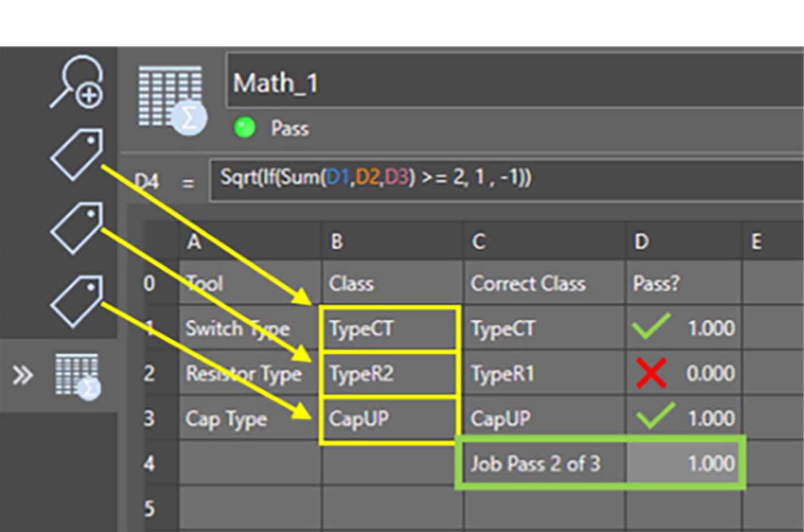Select the Switch Type pass cell with checkmark
The height and width of the screenshot is (532, 804).
pyautogui.click(x=684, y=328)
